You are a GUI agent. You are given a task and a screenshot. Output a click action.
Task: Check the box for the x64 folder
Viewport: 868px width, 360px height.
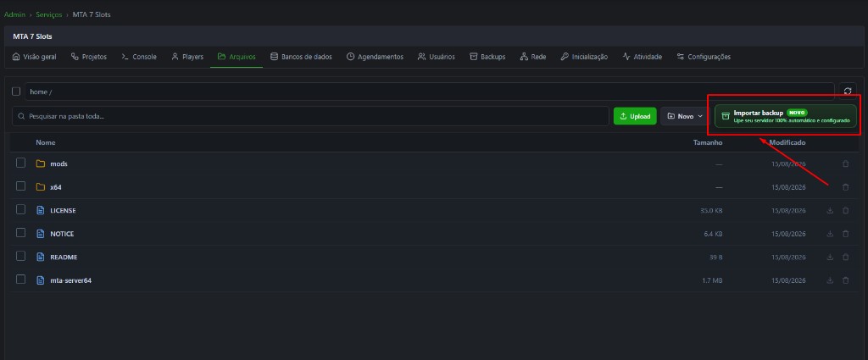click(20, 186)
